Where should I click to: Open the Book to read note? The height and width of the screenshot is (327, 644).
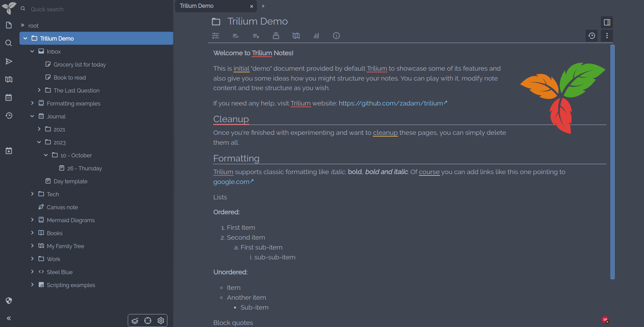click(70, 77)
